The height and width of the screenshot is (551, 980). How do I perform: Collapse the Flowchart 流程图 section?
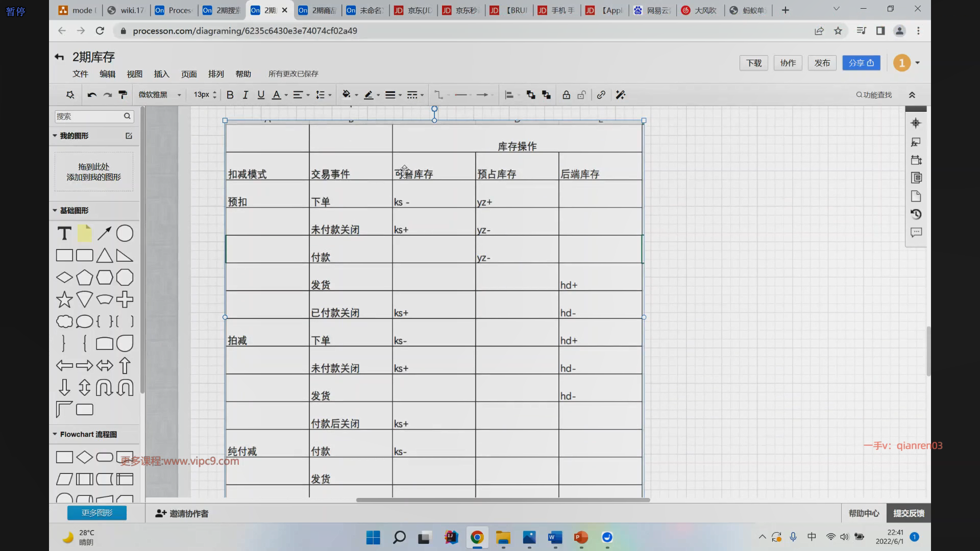55,434
